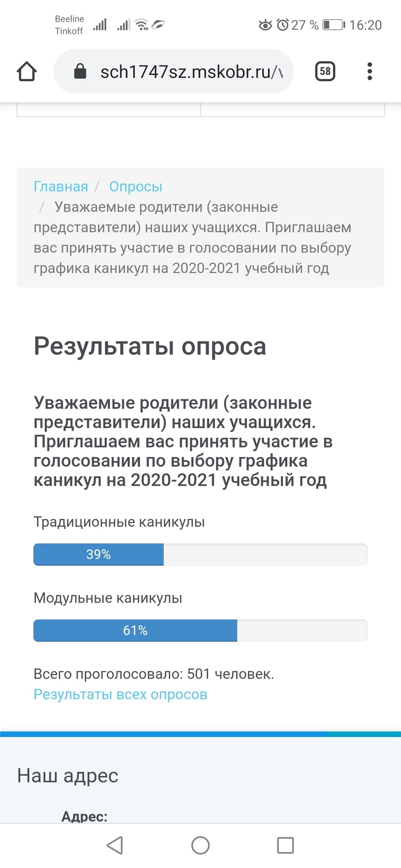Tap the alarm clock status icon

click(282, 25)
